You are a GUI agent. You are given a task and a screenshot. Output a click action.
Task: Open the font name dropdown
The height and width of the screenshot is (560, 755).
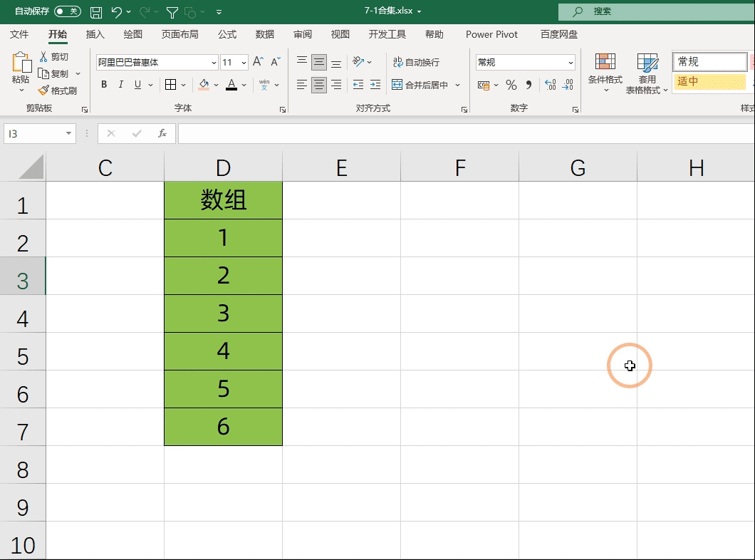pyautogui.click(x=212, y=63)
